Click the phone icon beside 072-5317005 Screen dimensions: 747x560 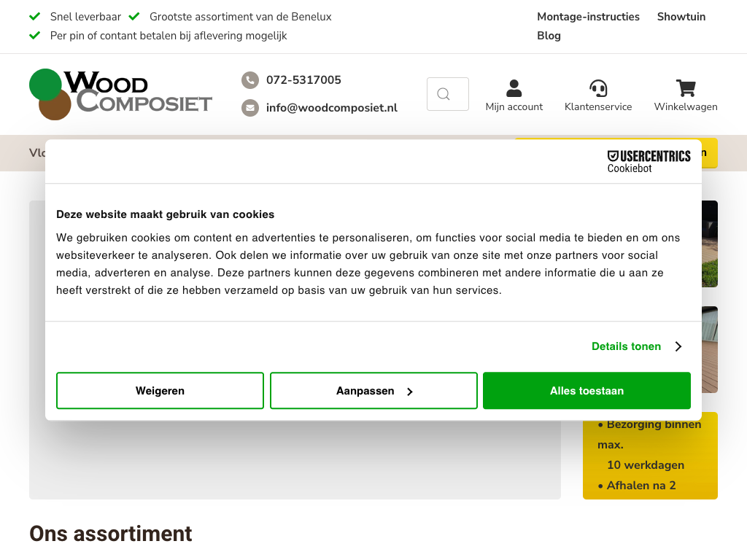coord(250,80)
